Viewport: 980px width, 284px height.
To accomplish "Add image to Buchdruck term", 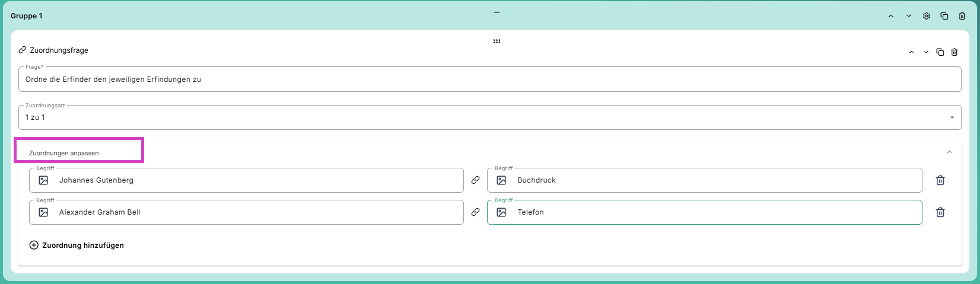I will click(x=501, y=180).
